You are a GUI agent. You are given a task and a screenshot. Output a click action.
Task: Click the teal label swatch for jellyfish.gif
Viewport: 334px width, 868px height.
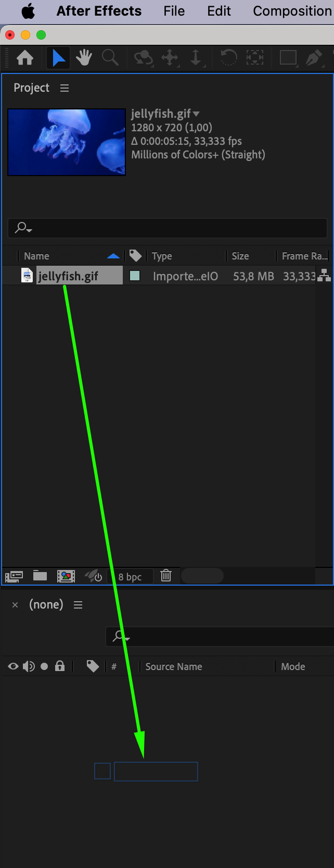pyautogui.click(x=135, y=276)
